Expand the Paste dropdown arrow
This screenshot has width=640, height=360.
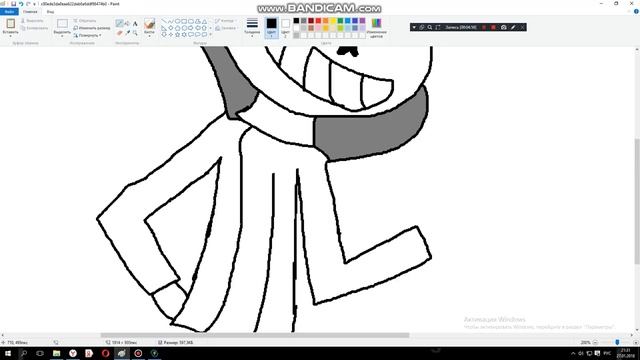(x=10, y=36)
